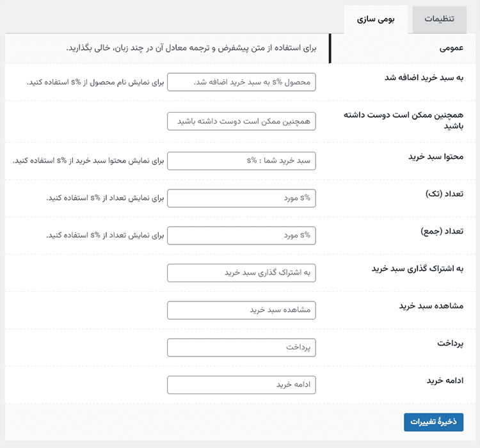Image resolution: width=480 pixels, height=448 pixels.
Task: Click the 'به سبد خرید اضافه شد' row label
Action: pyautogui.click(x=424, y=78)
